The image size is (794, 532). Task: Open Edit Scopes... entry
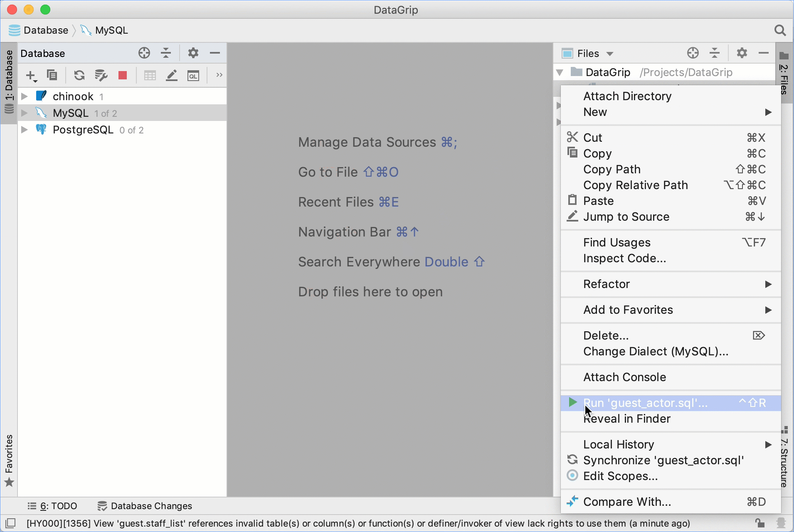tap(671, 476)
